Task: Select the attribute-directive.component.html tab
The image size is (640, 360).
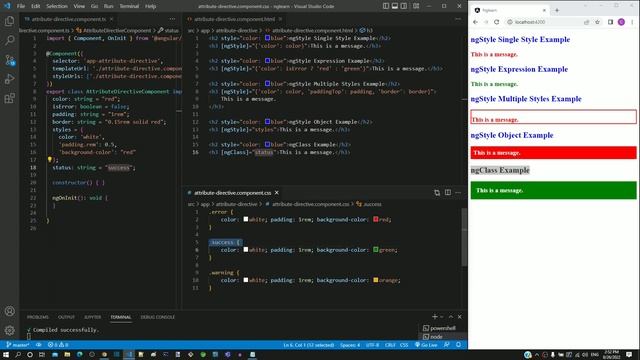Action: point(234,19)
